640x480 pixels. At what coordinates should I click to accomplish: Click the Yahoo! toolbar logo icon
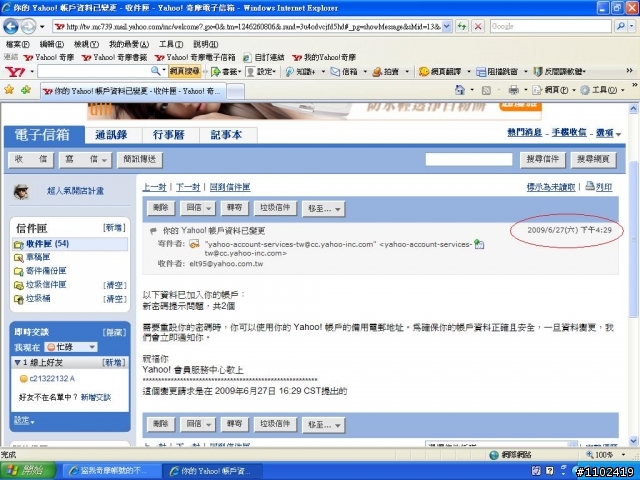[15, 72]
